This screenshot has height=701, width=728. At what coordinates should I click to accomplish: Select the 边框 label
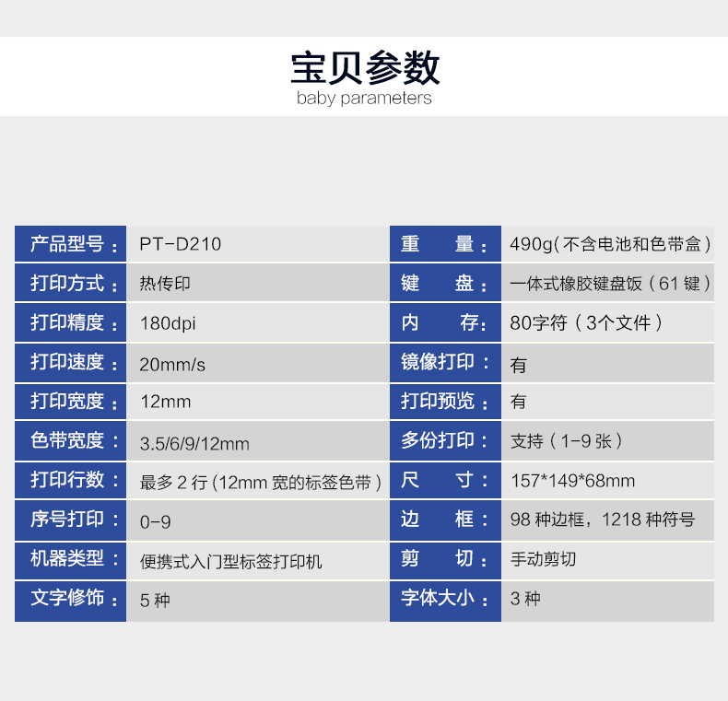tap(445, 520)
